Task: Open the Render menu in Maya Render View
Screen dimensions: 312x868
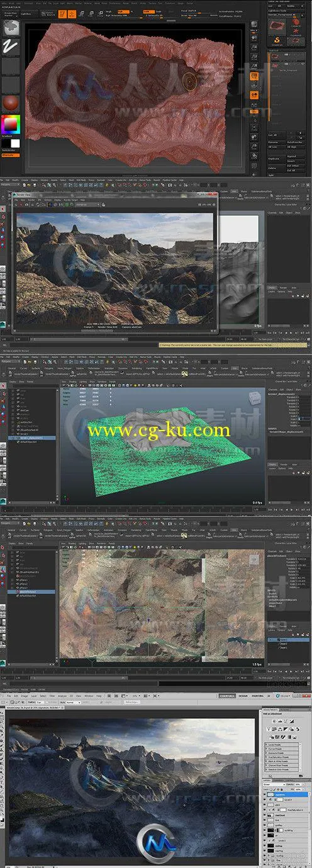Action: (31, 198)
